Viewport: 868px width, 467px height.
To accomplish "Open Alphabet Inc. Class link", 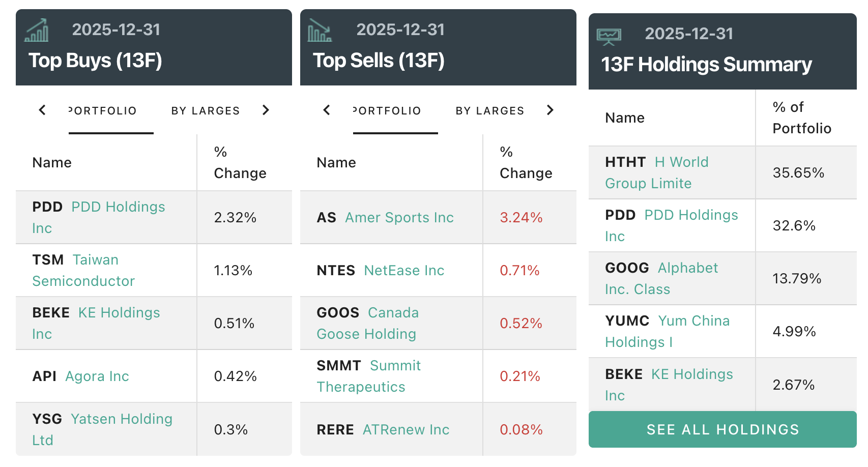I will (687, 268).
